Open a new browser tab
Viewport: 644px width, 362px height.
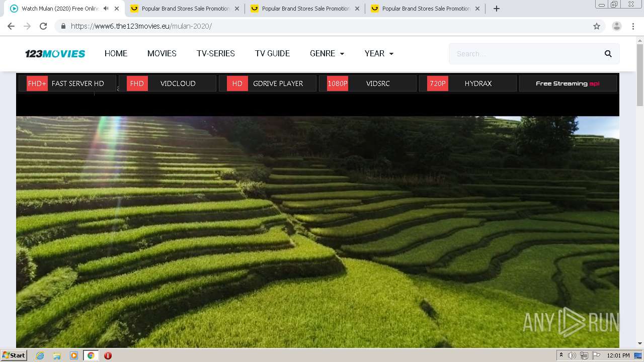click(x=497, y=9)
